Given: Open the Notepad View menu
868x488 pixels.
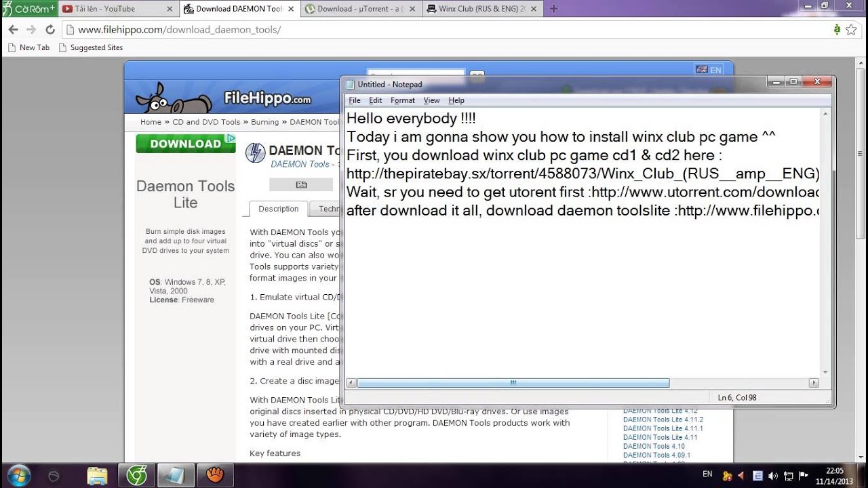Looking at the screenshot, I should pyautogui.click(x=431, y=100).
